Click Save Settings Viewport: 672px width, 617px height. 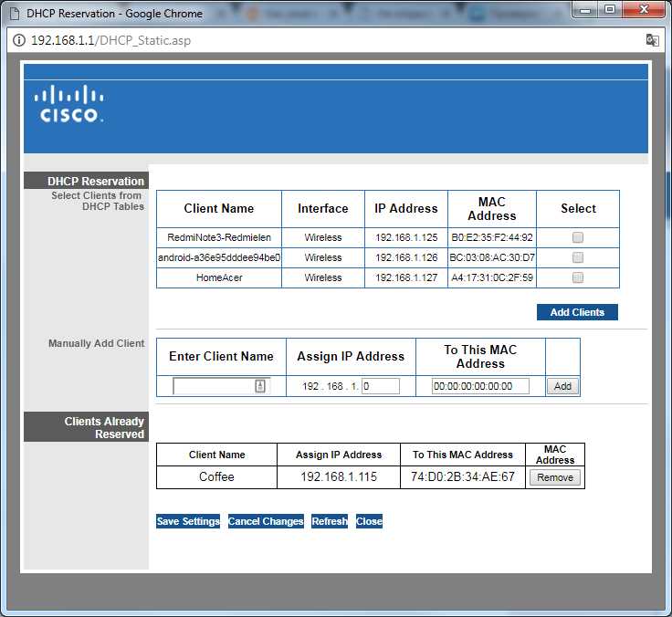pyautogui.click(x=188, y=521)
